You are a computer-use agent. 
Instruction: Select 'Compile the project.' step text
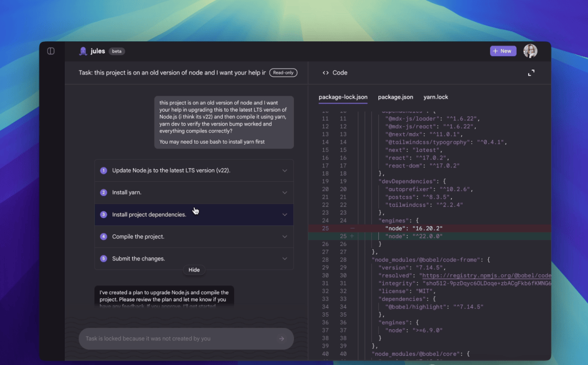[138, 237]
